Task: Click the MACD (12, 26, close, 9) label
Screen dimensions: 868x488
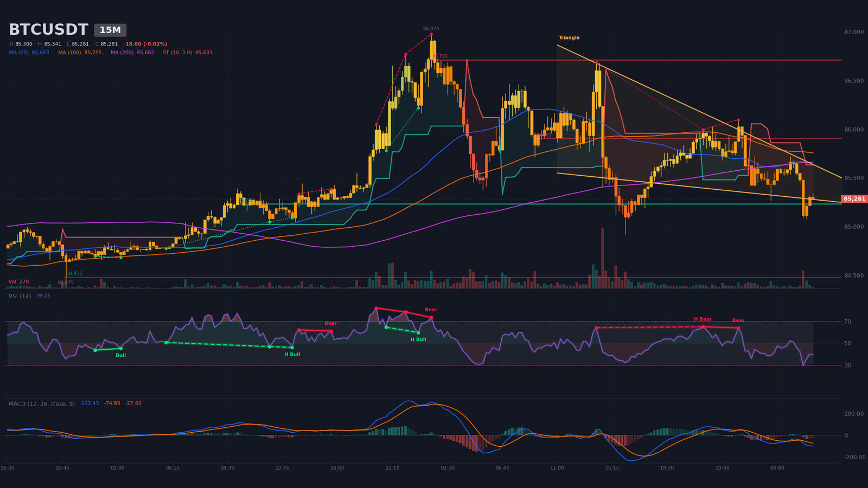Action: coord(42,403)
